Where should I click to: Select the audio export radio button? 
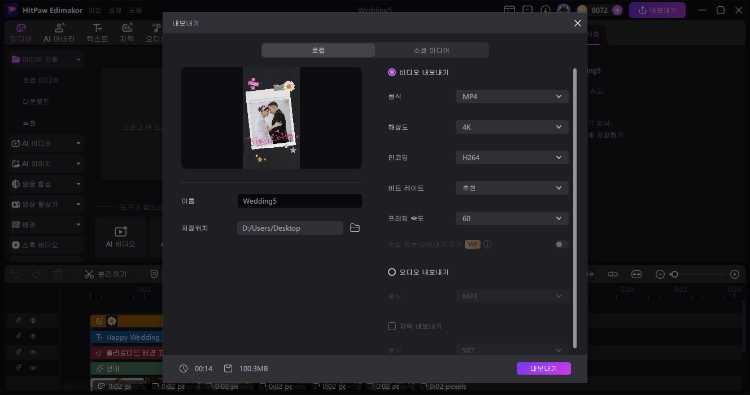tap(392, 272)
